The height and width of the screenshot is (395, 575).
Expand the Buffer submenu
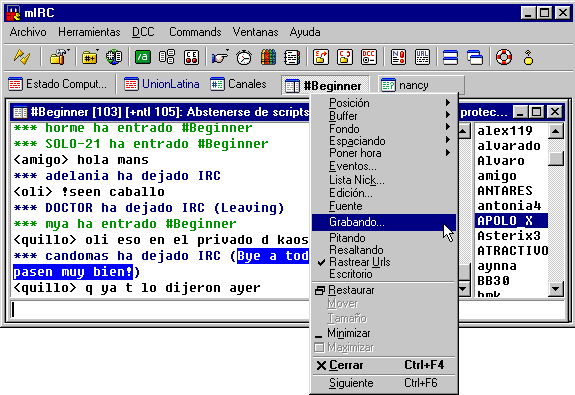click(x=384, y=116)
